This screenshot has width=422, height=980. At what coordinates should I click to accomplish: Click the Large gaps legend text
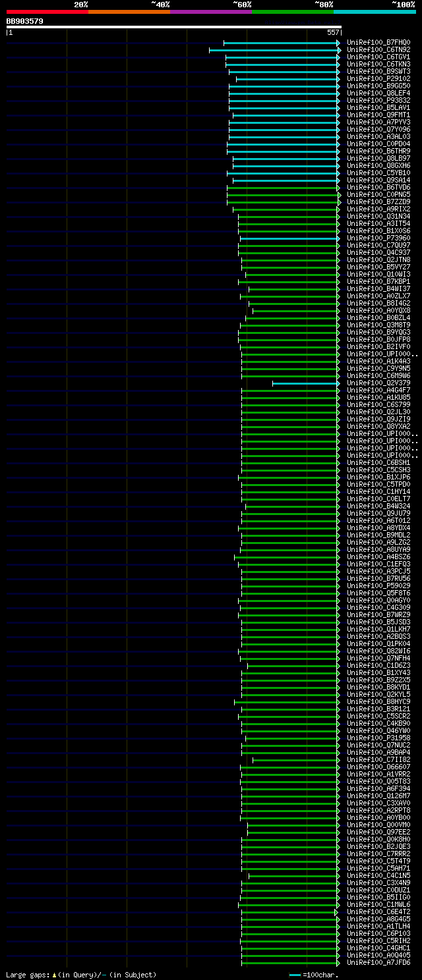click(81, 974)
